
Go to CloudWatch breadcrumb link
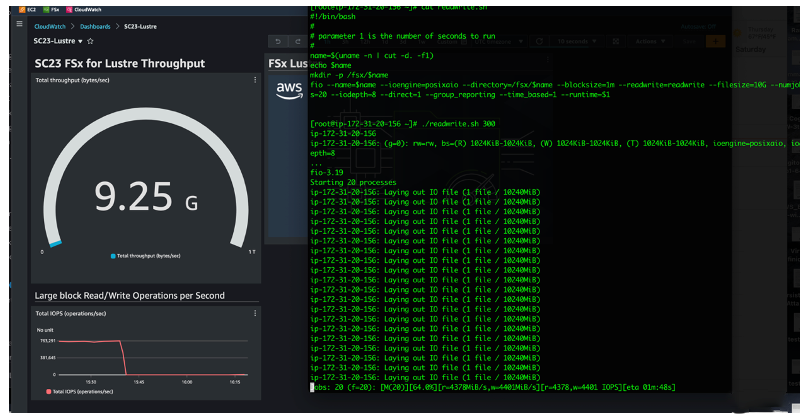pyautogui.click(x=50, y=27)
